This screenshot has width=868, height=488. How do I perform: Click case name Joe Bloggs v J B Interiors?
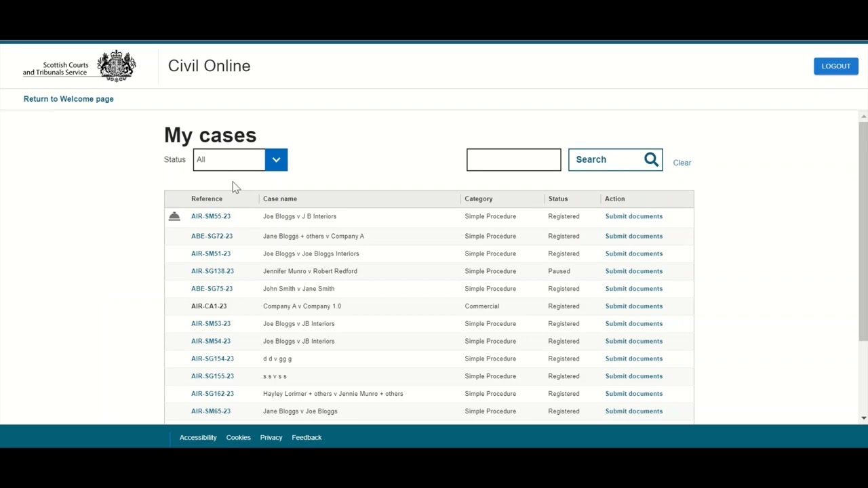[300, 216]
